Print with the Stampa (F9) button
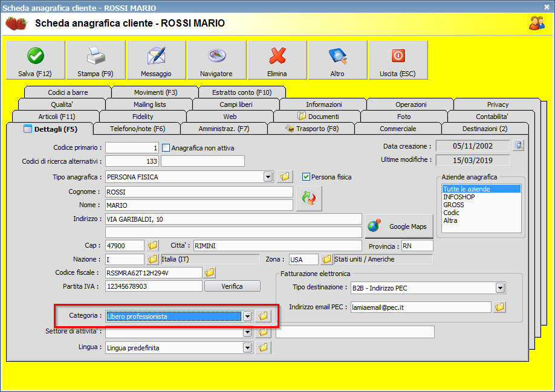The width and height of the screenshot is (555, 392). tap(96, 60)
